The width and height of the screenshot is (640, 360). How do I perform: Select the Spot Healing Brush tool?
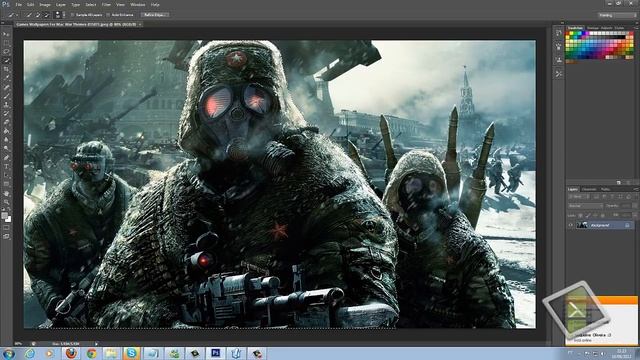[6, 87]
